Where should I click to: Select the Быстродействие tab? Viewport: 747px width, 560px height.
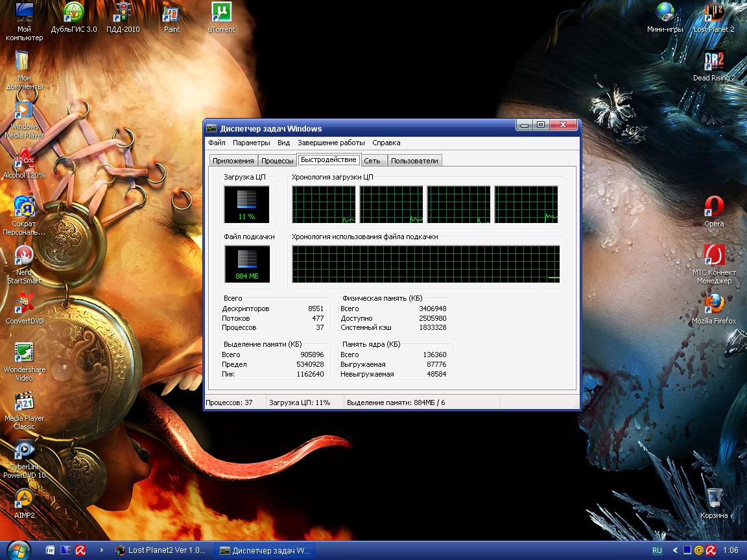click(329, 160)
